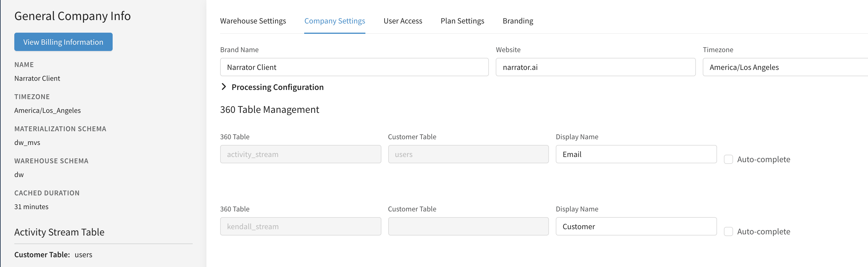Click the Brand Name input field
The image size is (868, 267).
pyautogui.click(x=354, y=67)
